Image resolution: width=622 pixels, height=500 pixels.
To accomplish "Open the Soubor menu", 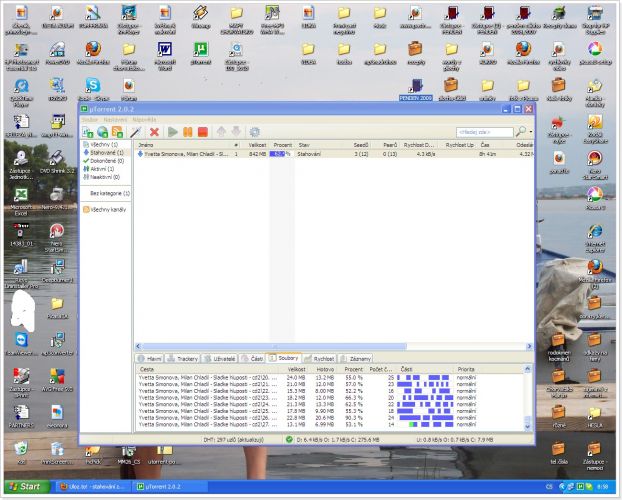I will pyautogui.click(x=90, y=119).
